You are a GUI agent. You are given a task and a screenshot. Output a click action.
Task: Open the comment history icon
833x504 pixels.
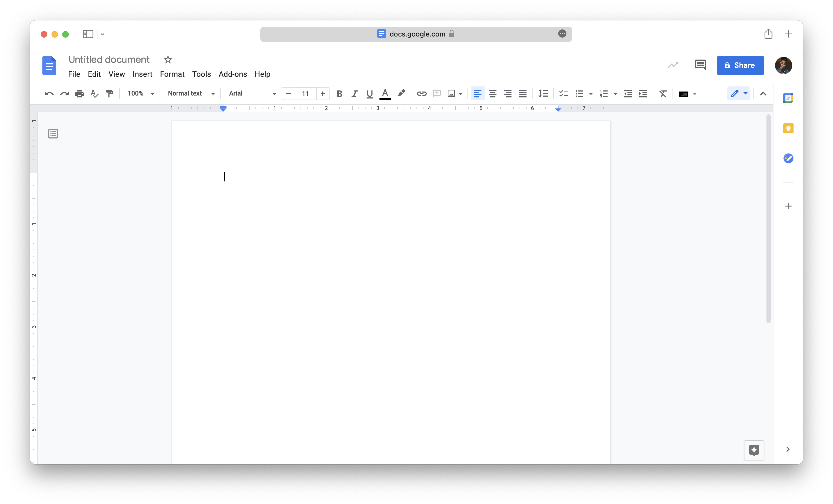click(x=700, y=65)
